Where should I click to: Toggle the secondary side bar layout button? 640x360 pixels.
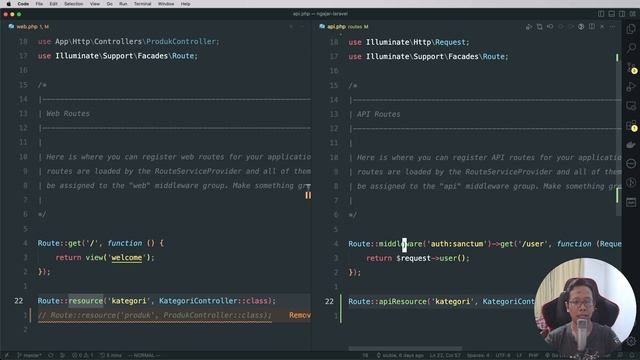click(x=622, y=14)
